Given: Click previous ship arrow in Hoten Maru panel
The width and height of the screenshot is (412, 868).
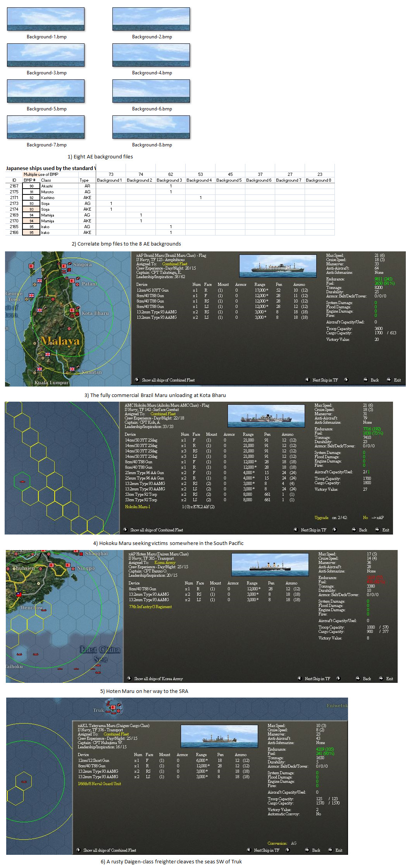Looking at the screenshot, I should [300, 678].
